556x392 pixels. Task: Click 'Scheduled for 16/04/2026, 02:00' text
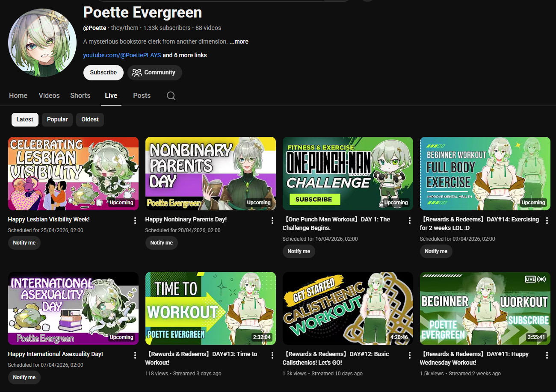click(320, 239)
